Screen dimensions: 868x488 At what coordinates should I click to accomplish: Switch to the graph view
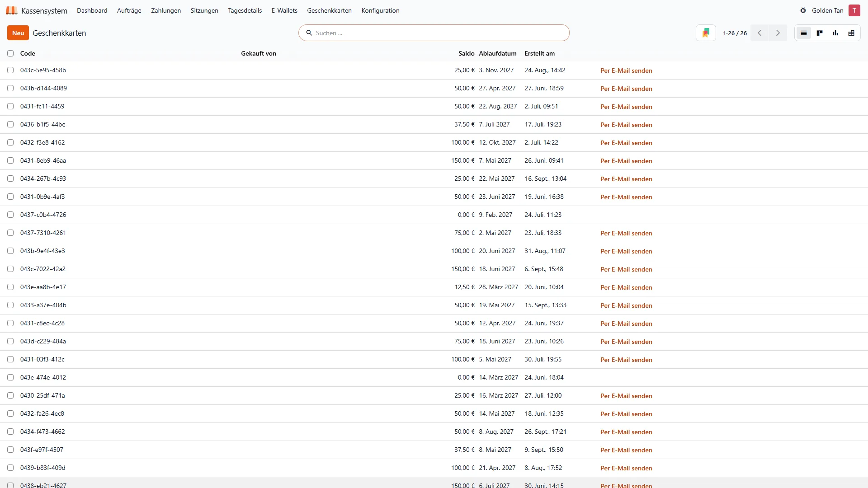(x=835, y=33)
